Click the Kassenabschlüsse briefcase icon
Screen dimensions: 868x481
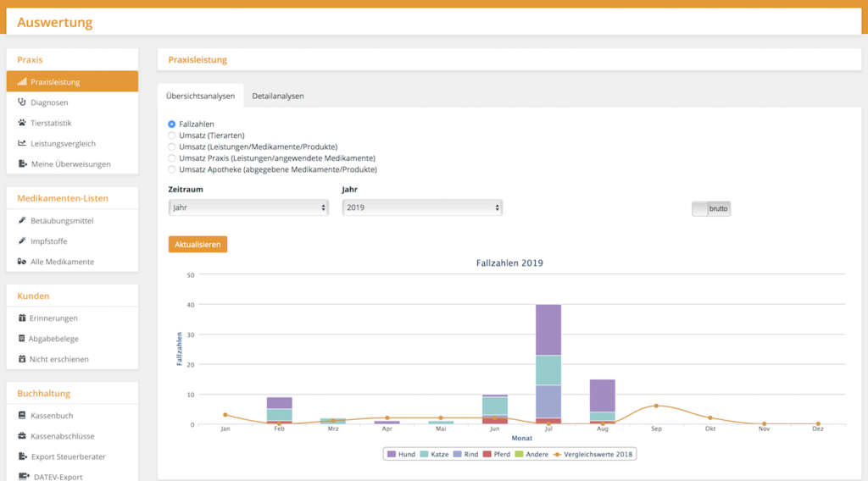[x=22, y=436]
